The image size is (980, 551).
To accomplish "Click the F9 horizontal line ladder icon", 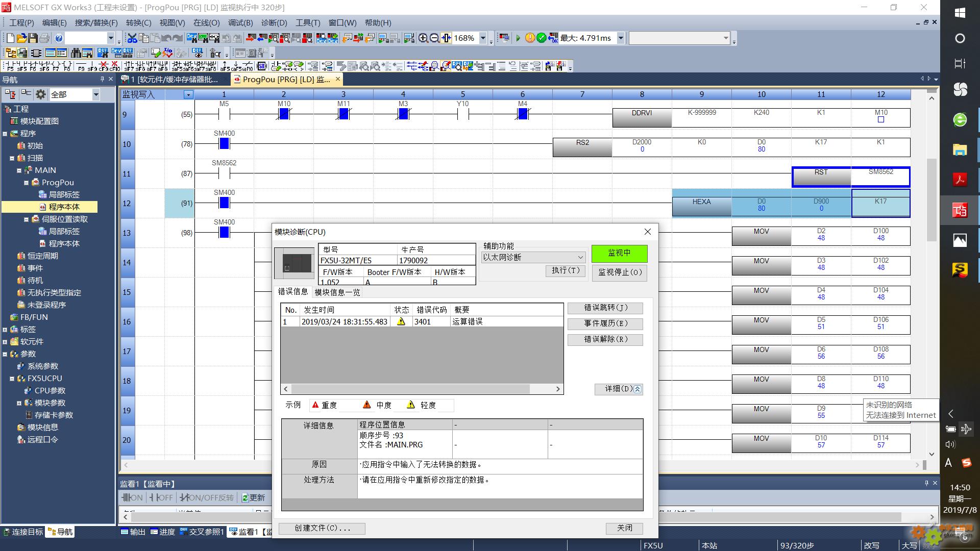I will click(x=81, y=66).
